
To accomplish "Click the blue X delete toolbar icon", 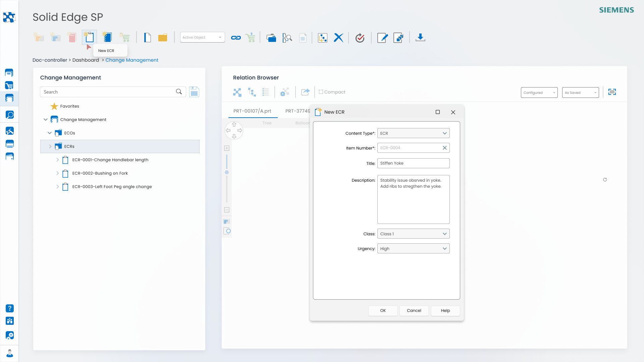I will 338,38.
